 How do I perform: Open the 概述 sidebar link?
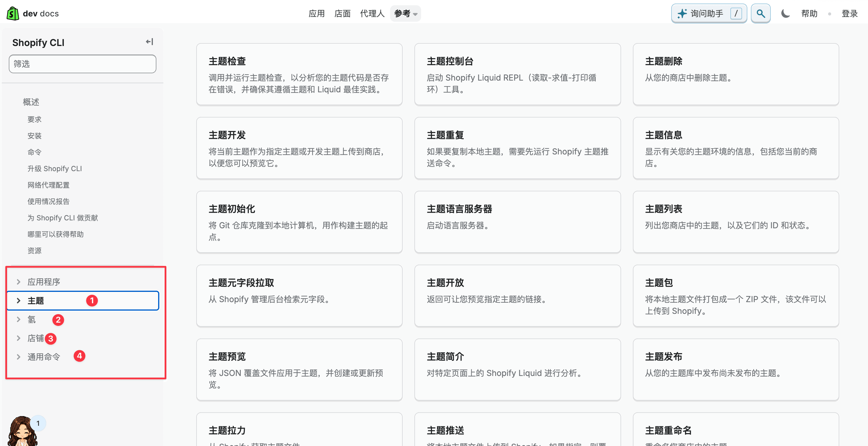point(31,102)
